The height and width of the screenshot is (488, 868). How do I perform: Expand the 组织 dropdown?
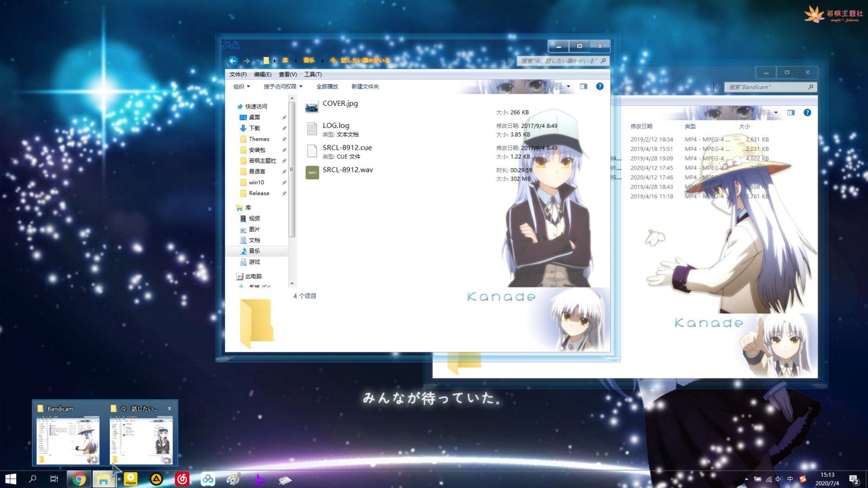242,87
